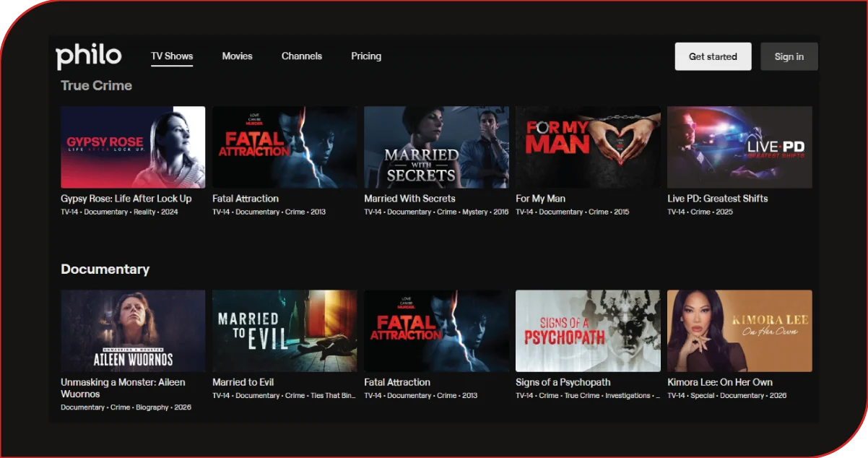Select Fatal Attraction thumbnail in Documentary row

tap(436, 331)
